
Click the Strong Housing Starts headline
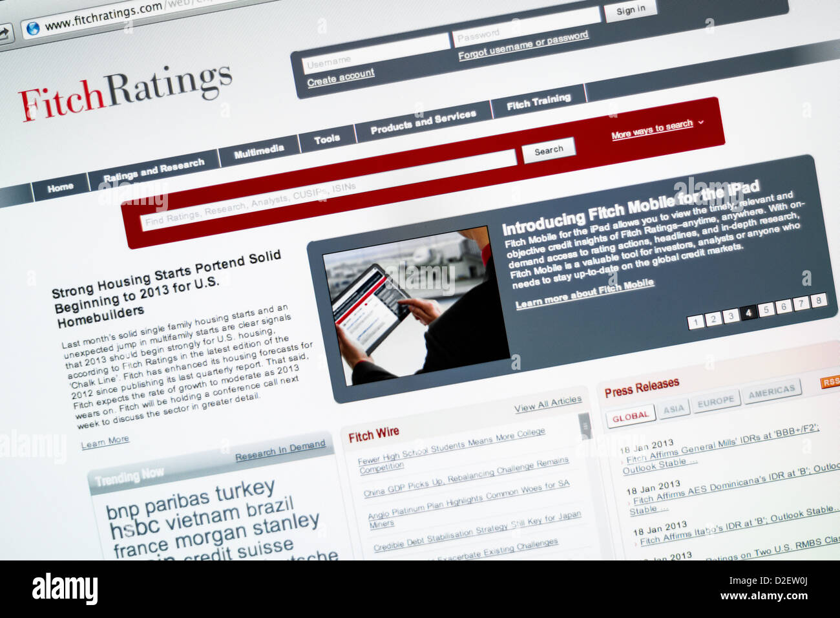(168, 289)
